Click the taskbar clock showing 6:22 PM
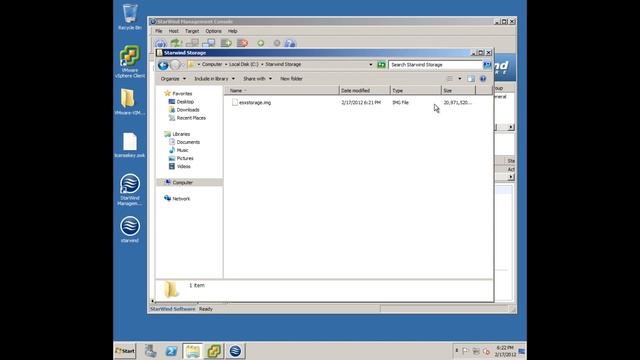Screen dimensions: 640x360 (x=505, y=351)
